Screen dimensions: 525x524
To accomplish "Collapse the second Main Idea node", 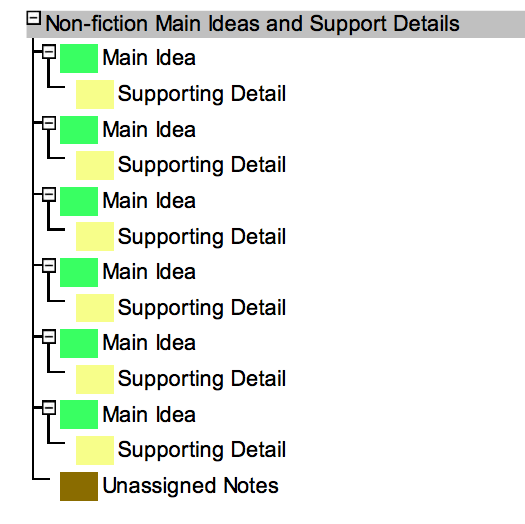I will [x=49, y=123].
